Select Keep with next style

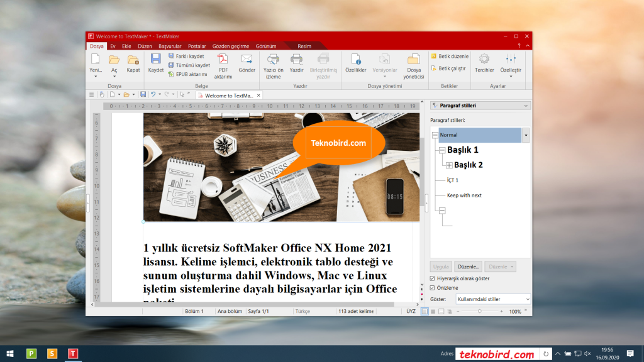click(464, 195)
